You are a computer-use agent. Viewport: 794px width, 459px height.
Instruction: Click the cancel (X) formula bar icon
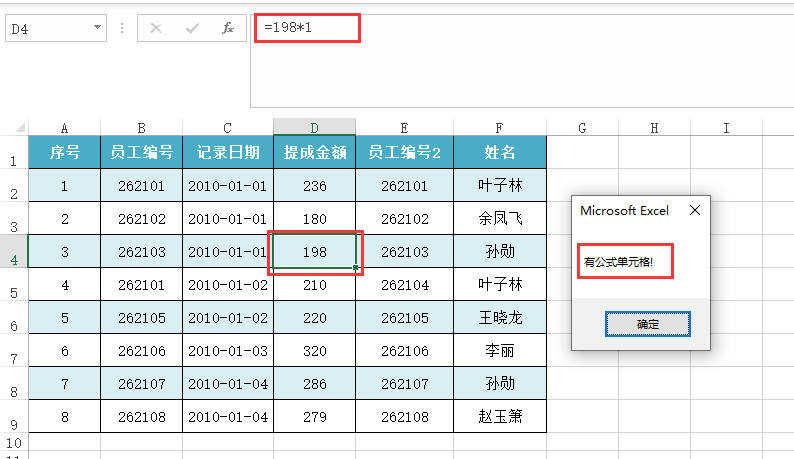[156, 28]
